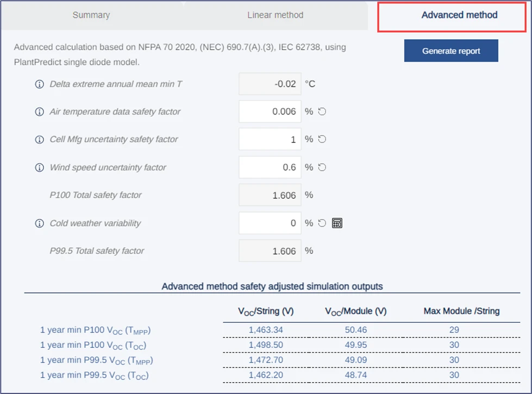Click the Cold weather variability input field
The height and width of the screenshot is (394, 532).
click(x=270, y=223)
